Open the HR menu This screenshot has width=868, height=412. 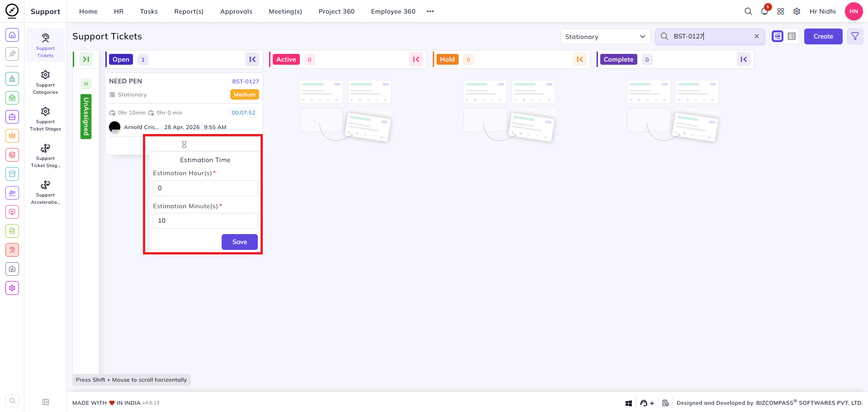(x=119, y=11)
